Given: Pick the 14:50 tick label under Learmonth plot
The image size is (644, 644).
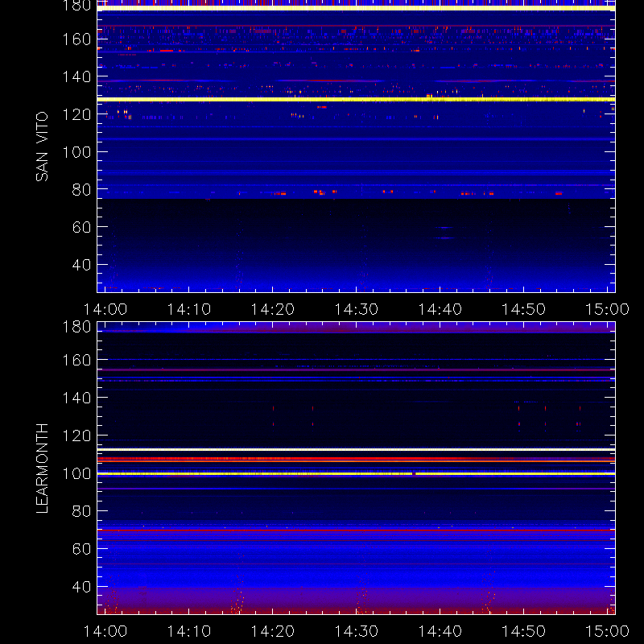Looking at the screenshot, I should coord(524,631).
